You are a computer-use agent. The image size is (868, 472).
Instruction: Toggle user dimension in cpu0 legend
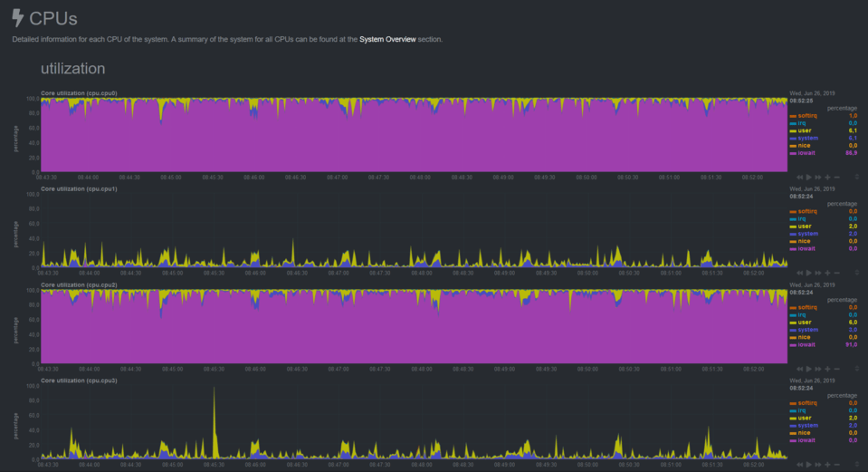[x=800, y=130]
